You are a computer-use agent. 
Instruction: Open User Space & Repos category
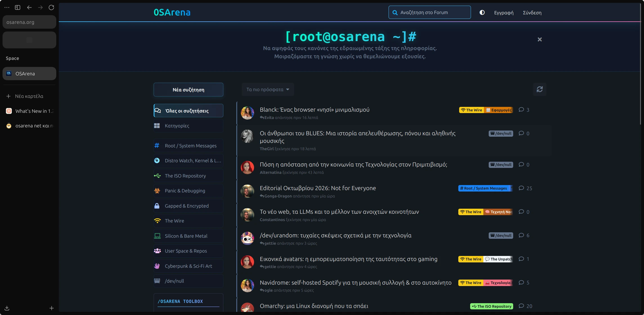[x=189, y=251]
